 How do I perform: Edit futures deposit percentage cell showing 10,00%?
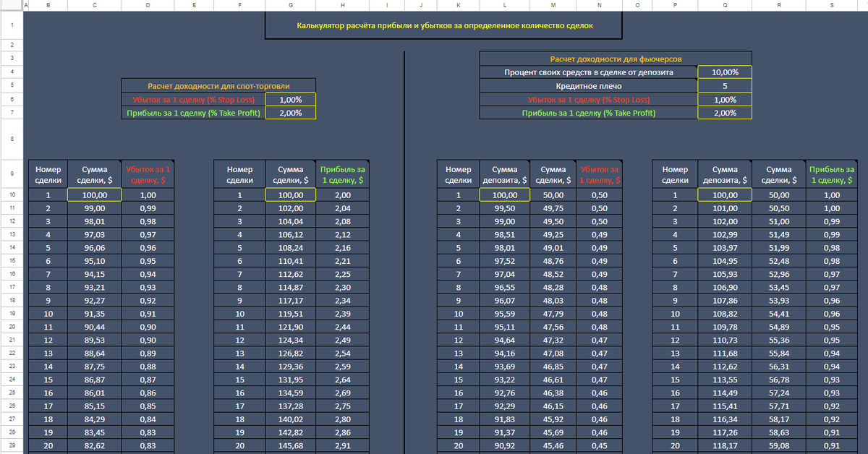(725, 72)
